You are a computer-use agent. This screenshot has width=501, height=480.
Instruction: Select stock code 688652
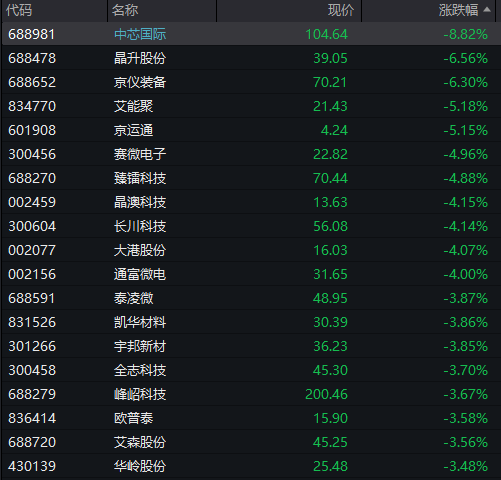click(x=32, y=82)
